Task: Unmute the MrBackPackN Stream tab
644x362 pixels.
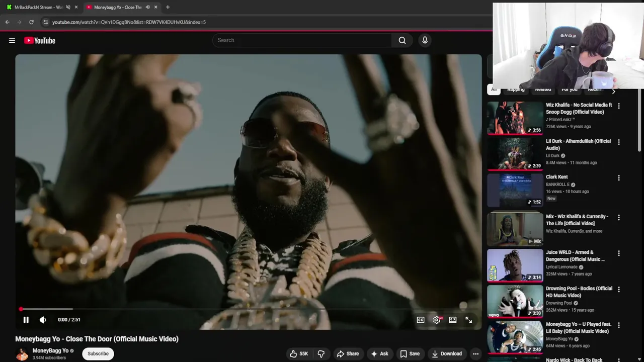Action: pyautogui.click(x=68, y=7)
